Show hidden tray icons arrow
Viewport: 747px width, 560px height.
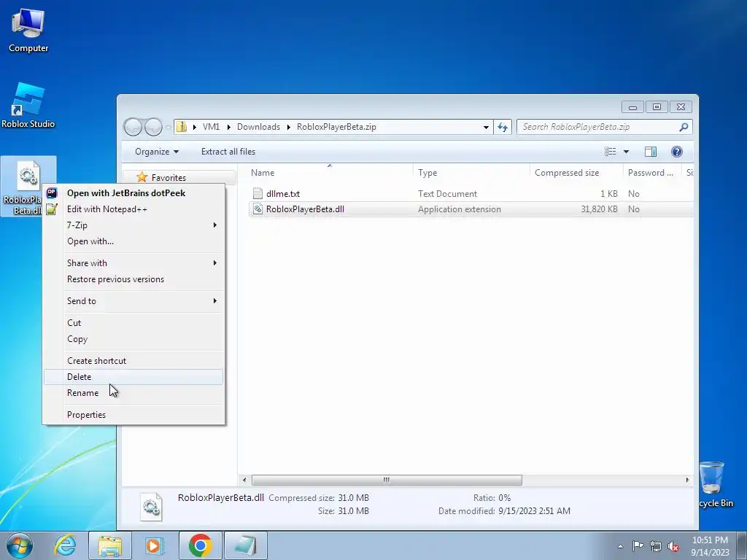620,545
